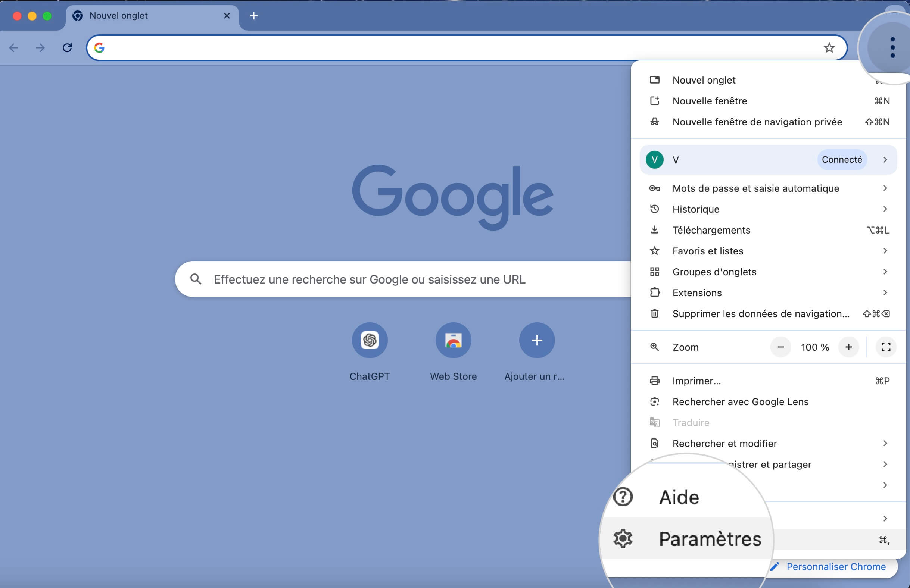This screenshot has width=910, height=588.
Task: Click the trash icon in menu
Action: [x=655, y=314]
